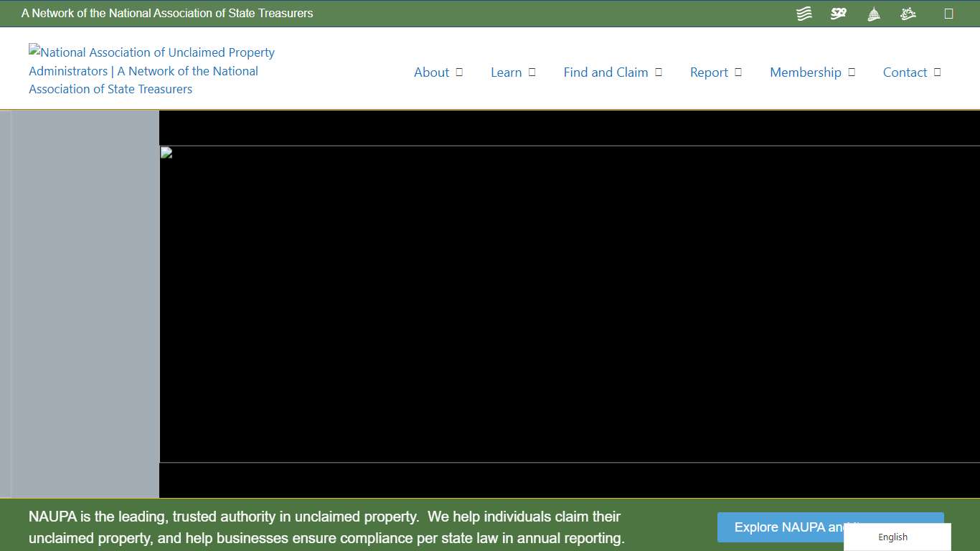Open the Report navigation menu item
Screen dimensions: 980x551
tap(708, 72)
